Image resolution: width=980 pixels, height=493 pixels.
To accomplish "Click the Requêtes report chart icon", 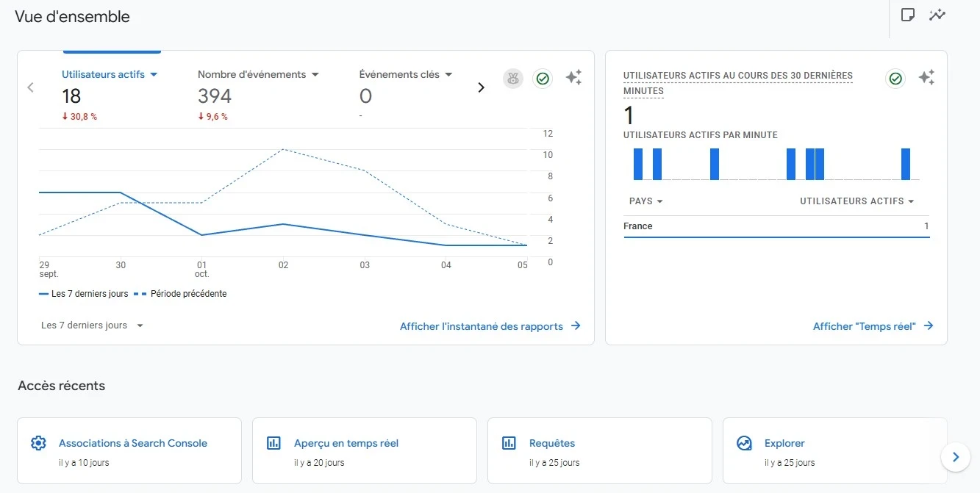I will pos(508,442).
